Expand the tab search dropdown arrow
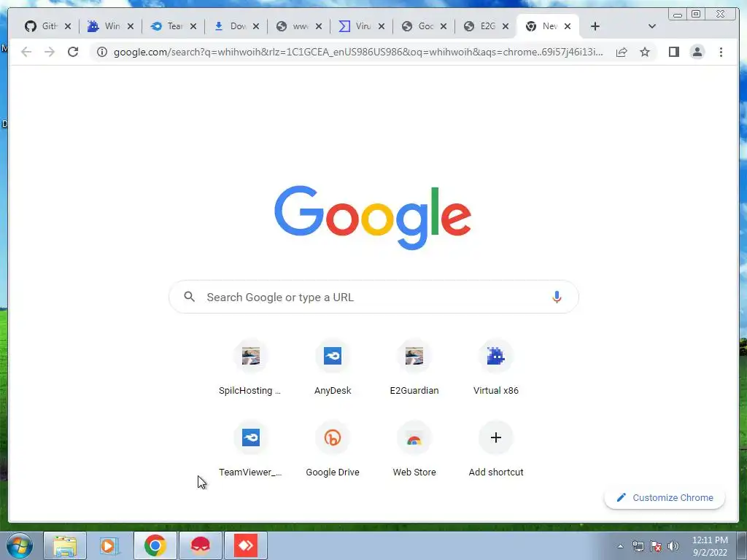The height and width of the screenshot is (560, 747). point(652,26)
